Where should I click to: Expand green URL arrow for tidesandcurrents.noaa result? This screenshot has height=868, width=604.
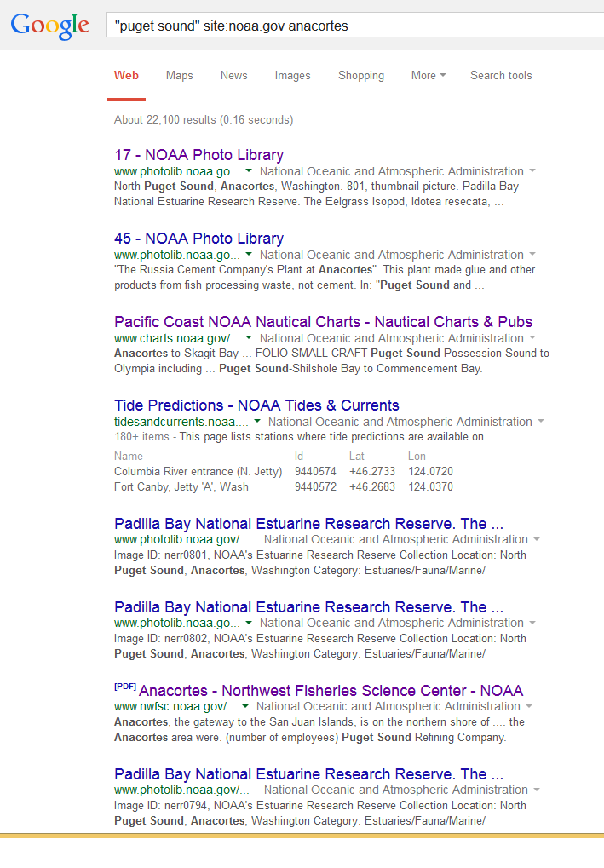(257, 422)
